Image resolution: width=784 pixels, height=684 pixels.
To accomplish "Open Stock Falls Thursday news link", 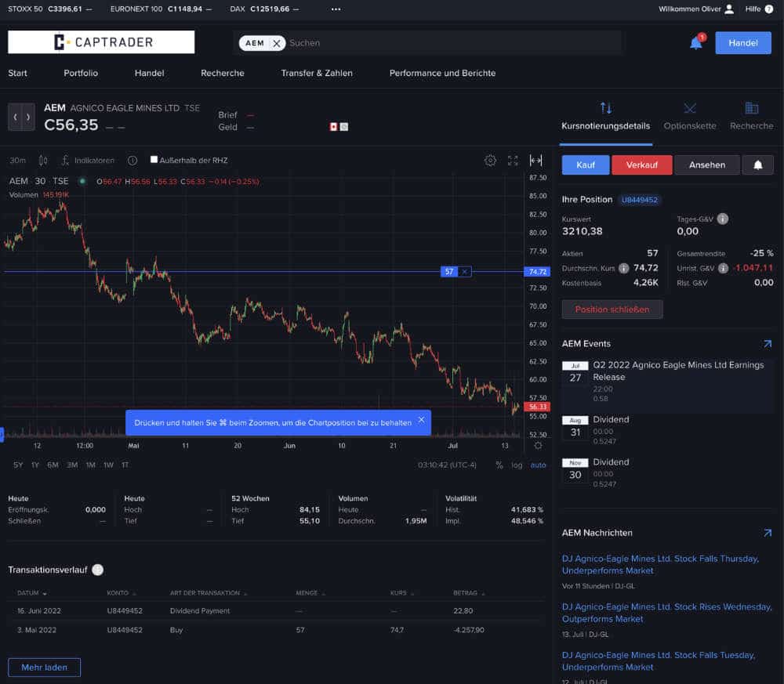I will (x=660, y=565).
